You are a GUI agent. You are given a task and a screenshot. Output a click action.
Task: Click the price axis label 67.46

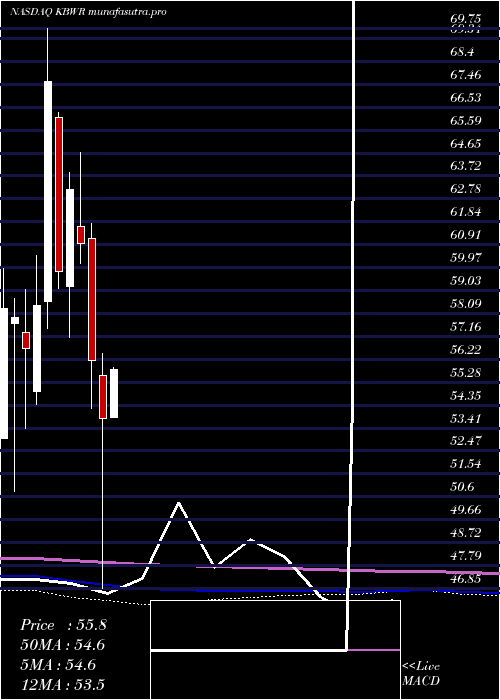point(466,75)
